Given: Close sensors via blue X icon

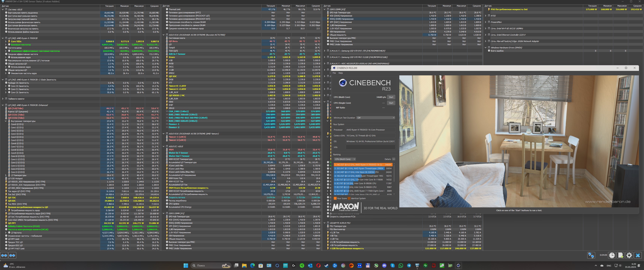Looking at the screenshot, I should 638,255.
